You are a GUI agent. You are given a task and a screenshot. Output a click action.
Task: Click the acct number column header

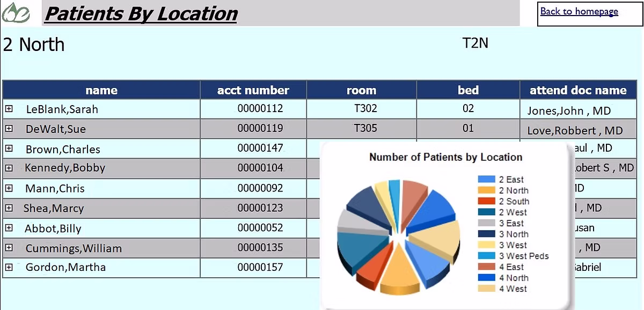pyautogui.click(x=253, y=90)
